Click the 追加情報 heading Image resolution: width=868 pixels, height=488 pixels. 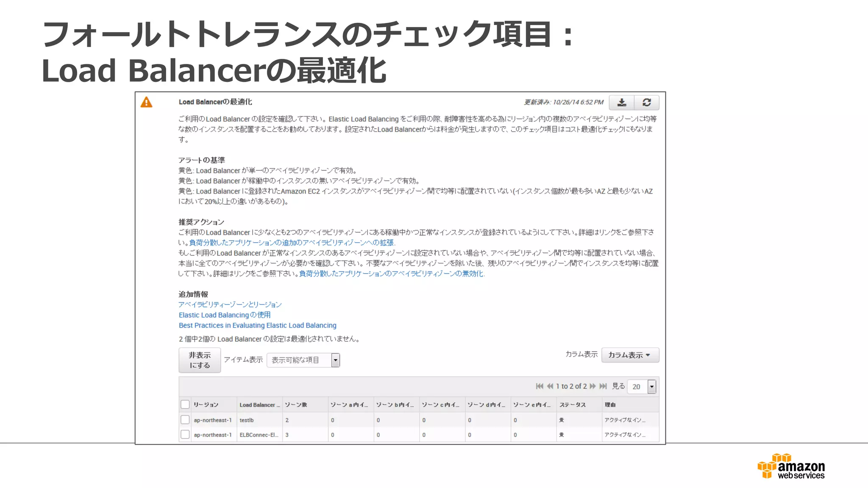193,294
